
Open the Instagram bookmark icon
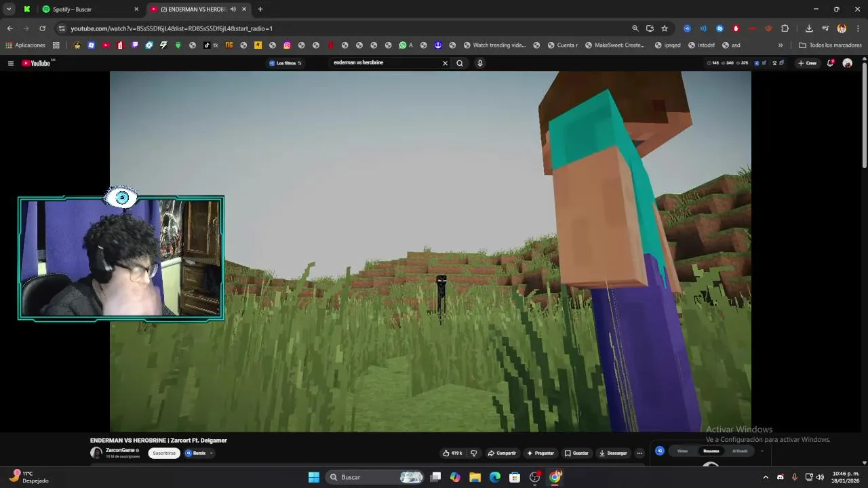(x=287, y=45)
